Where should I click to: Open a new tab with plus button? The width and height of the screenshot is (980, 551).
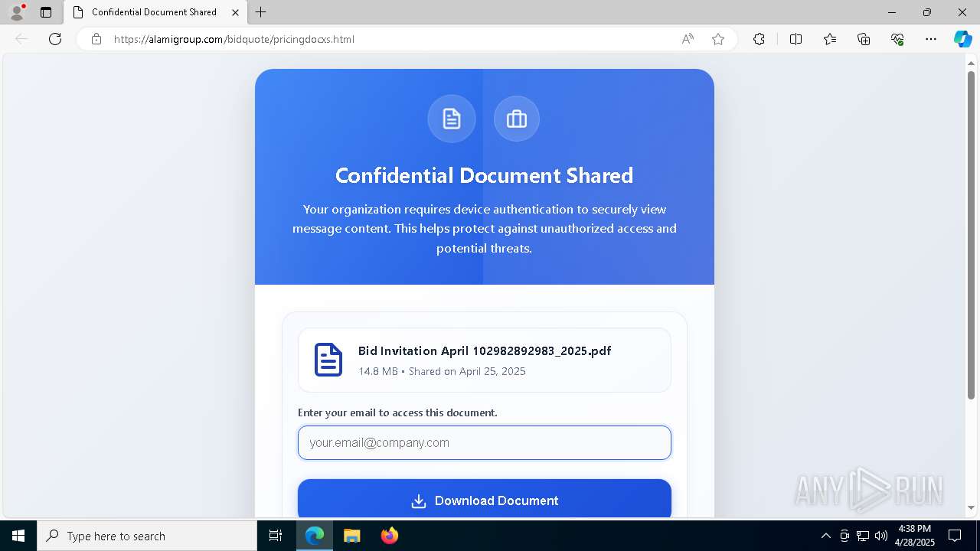[261, 12]
